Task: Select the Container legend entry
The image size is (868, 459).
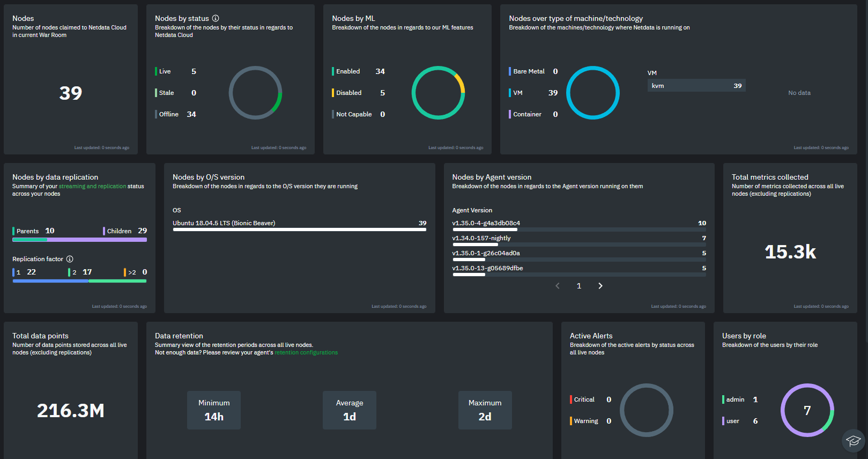Action: coord(533,114)
